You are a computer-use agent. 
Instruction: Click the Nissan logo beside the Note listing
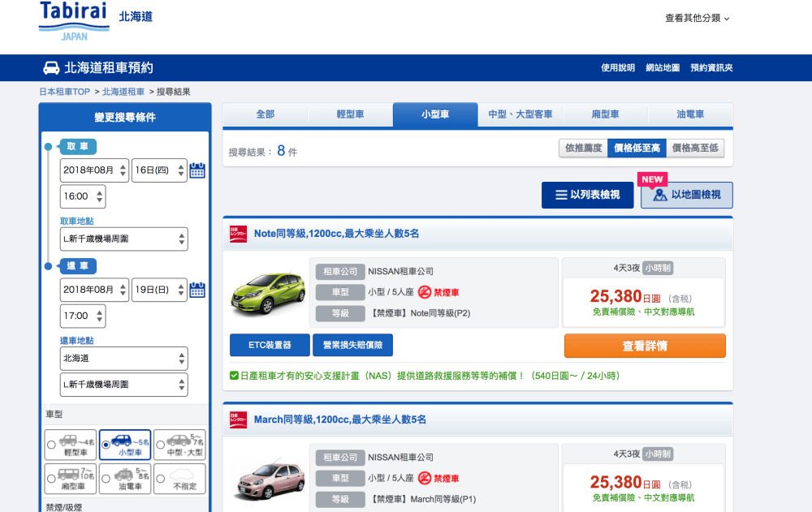point(238,234)
